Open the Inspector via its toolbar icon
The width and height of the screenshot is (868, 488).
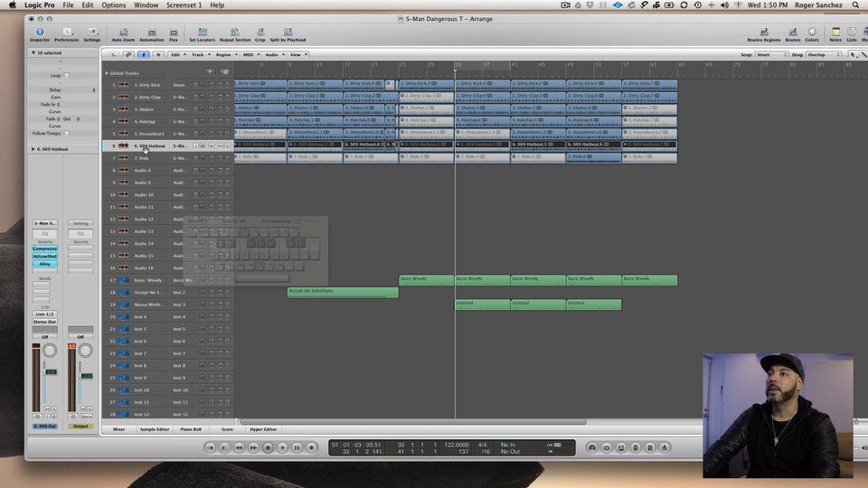[39, 34]
